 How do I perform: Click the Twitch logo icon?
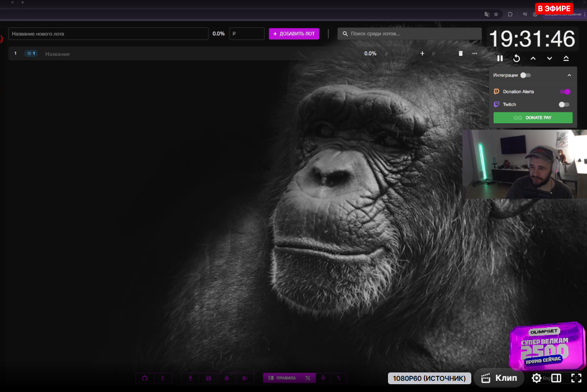(496, 104)
